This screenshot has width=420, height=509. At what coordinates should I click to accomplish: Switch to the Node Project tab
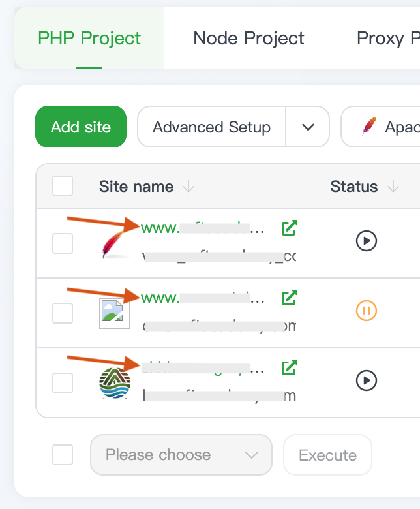click(248, 39)
